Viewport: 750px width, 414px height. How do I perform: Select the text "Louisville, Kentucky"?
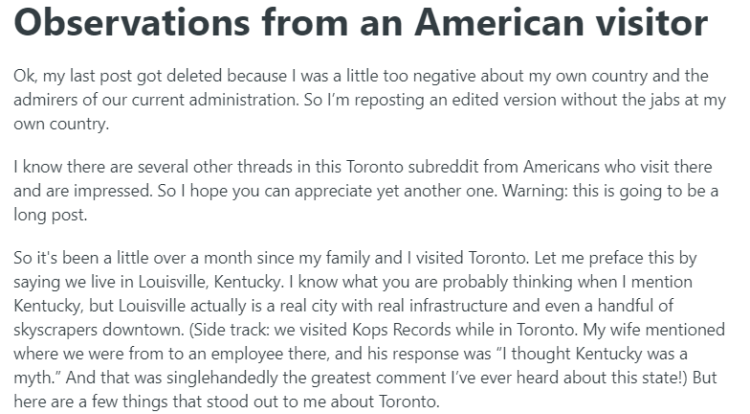pos(211,282)
